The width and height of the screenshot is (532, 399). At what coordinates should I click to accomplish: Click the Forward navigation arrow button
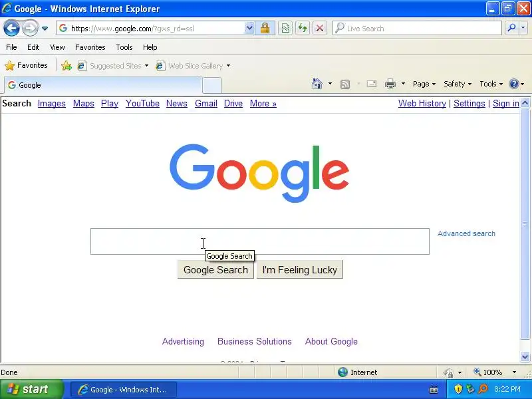tap(30, 28)
